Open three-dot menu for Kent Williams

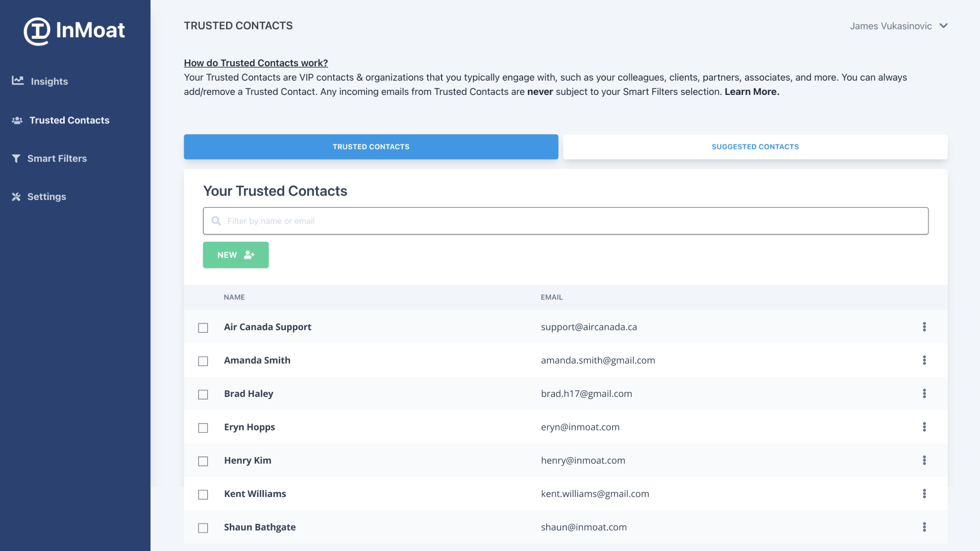coord(924,494)
